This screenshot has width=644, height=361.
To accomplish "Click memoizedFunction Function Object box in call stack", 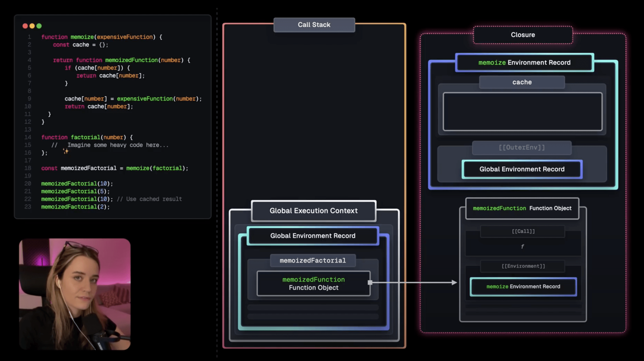I will 313,283.
